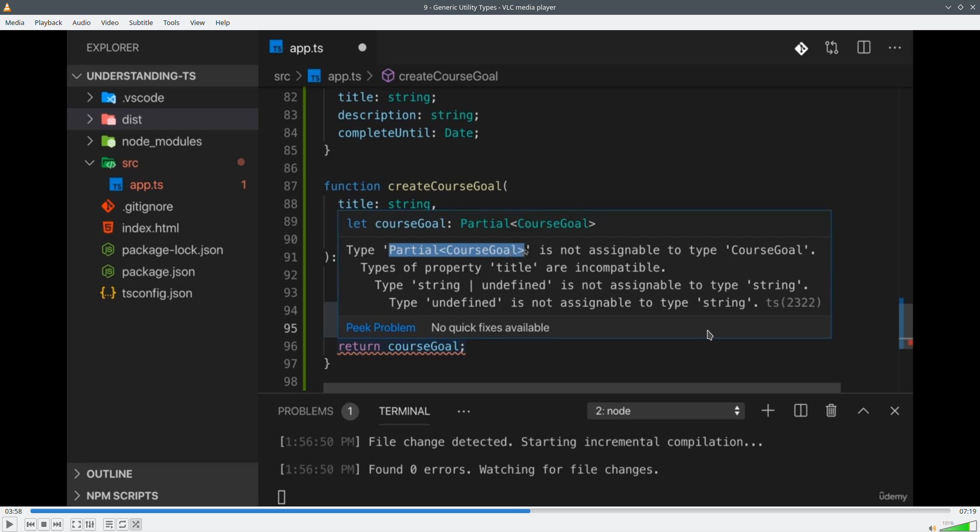Click the .vscode folder icon
The height and width of the screenshot is (532, 980).
pyautogui.click(x=109, y=98)
